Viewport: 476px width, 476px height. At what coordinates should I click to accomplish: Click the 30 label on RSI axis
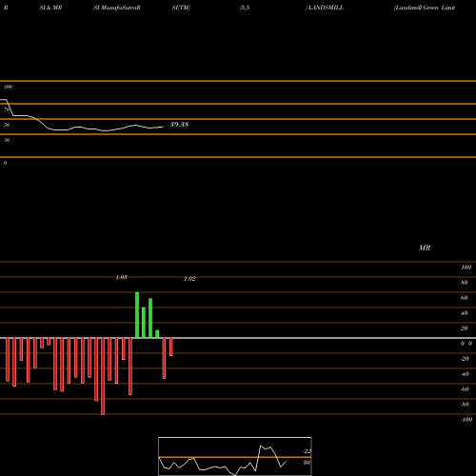pos(7,140)
